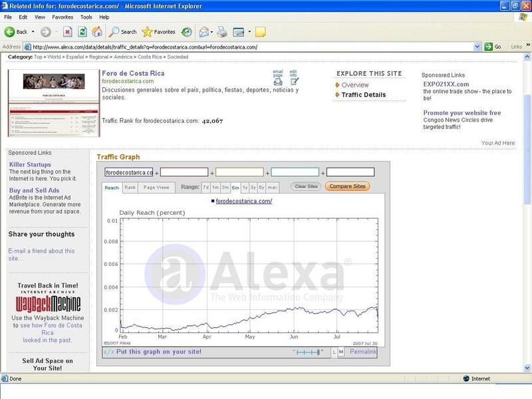Expand the Links toolbar chevron

point(528,45)
